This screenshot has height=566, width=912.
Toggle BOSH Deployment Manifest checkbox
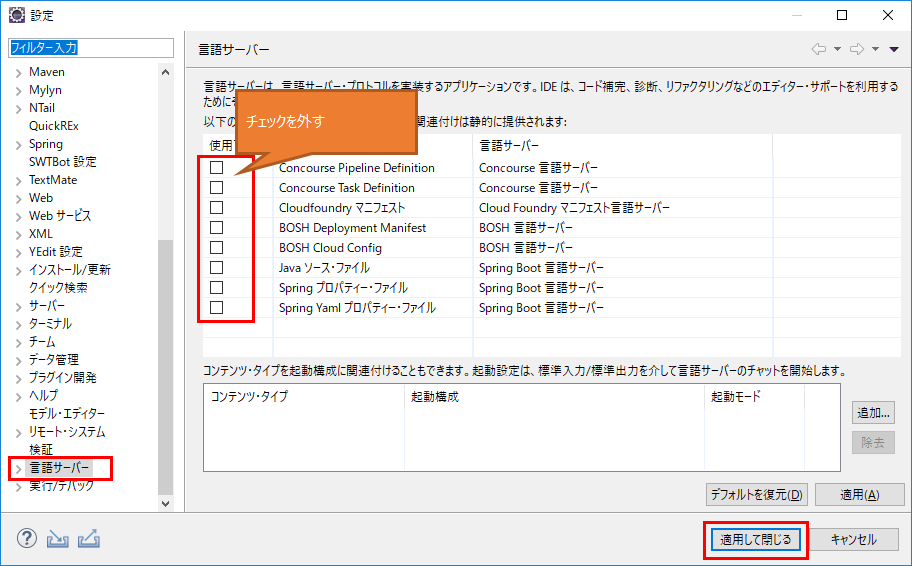(x=216, y=227)
